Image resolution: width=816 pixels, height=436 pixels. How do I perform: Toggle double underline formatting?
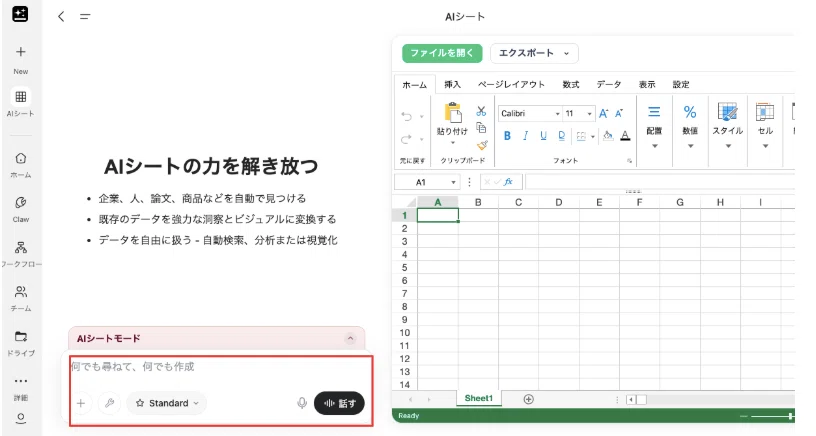pos(562,136)
